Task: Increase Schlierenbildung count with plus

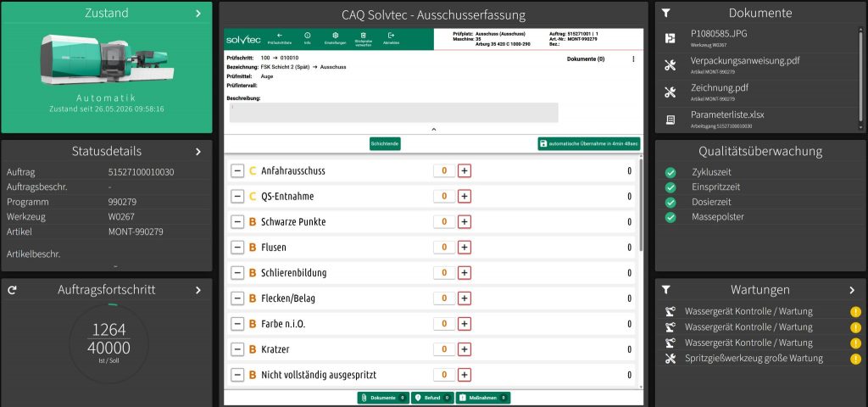Action: (x=465, y=273)
